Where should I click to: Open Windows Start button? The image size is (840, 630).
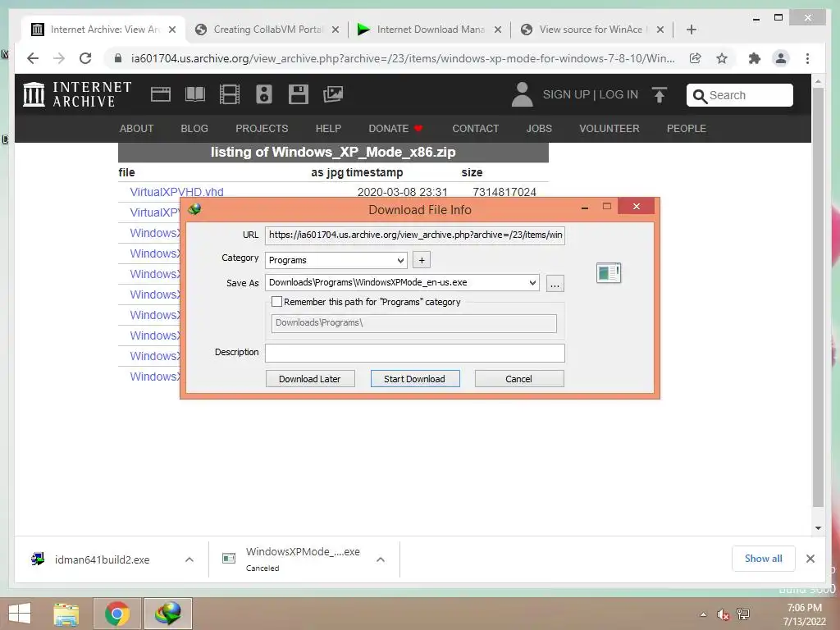pos(20,614)
